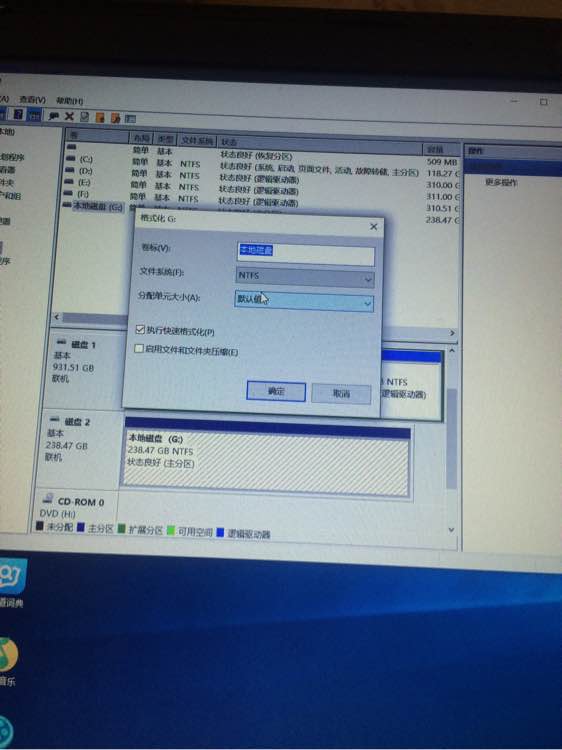
Task: Click the second orange folder toolbar icon
Action: point(115,118)
